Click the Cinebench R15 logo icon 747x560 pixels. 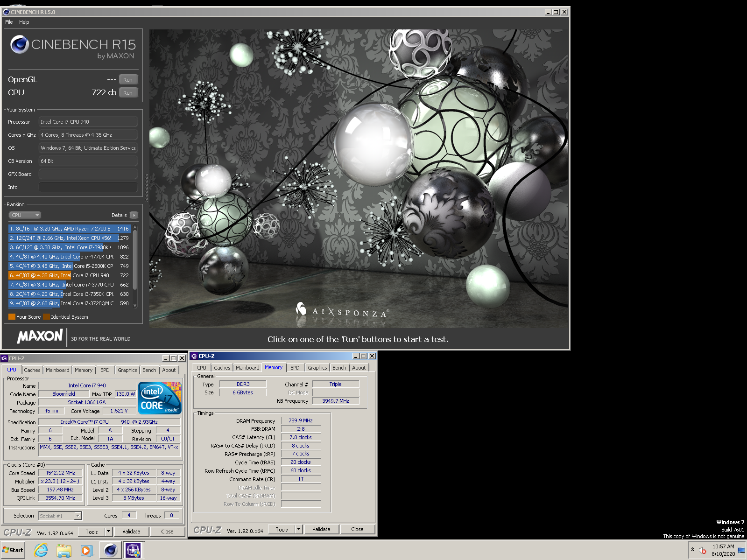pyautogui.click(x=20, y=45)
